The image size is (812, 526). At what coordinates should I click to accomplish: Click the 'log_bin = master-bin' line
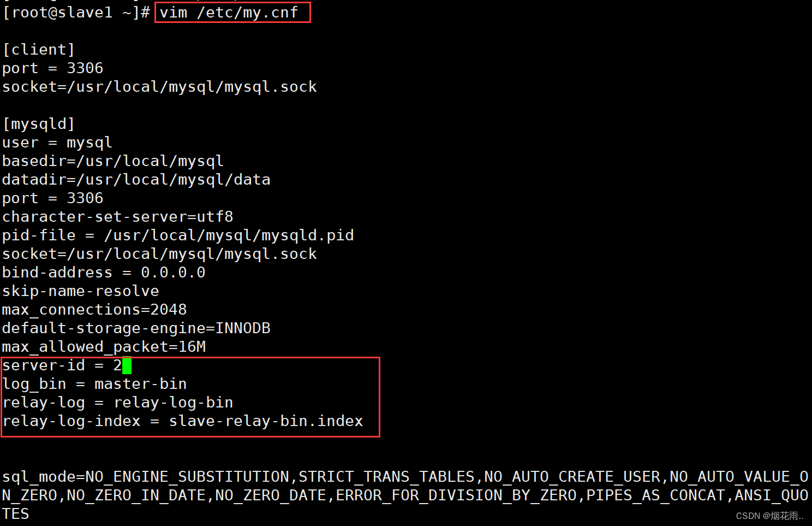point(94,384)
